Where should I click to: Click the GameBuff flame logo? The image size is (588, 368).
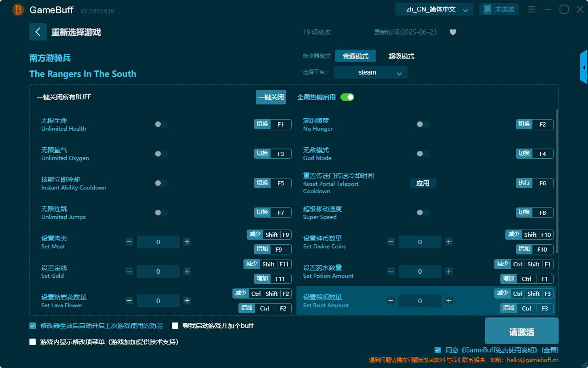tap(17, 9)
